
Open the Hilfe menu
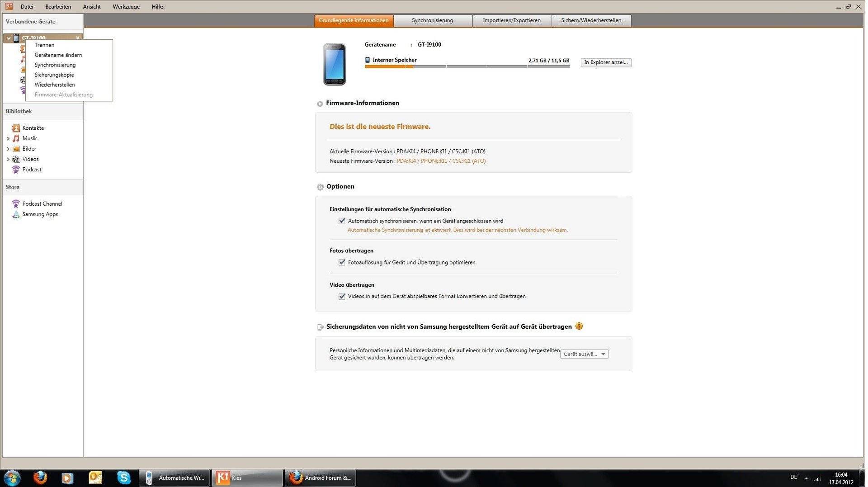pos(157,7)
